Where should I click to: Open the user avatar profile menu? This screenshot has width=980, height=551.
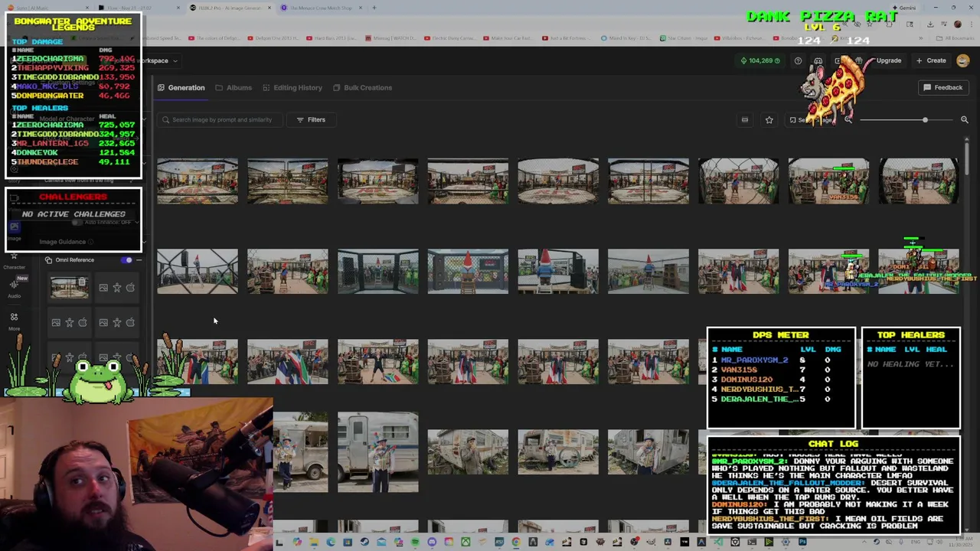click(963, 60)
